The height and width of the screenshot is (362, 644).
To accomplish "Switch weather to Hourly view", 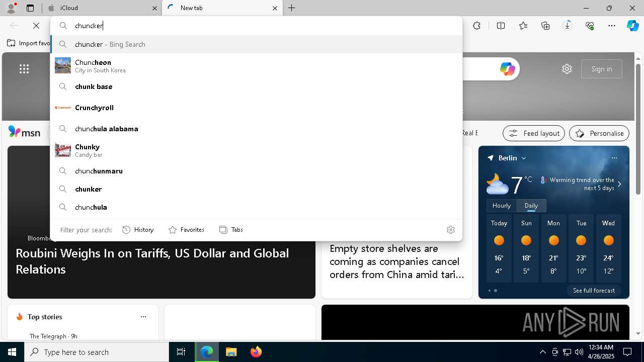I will point(502,206).
